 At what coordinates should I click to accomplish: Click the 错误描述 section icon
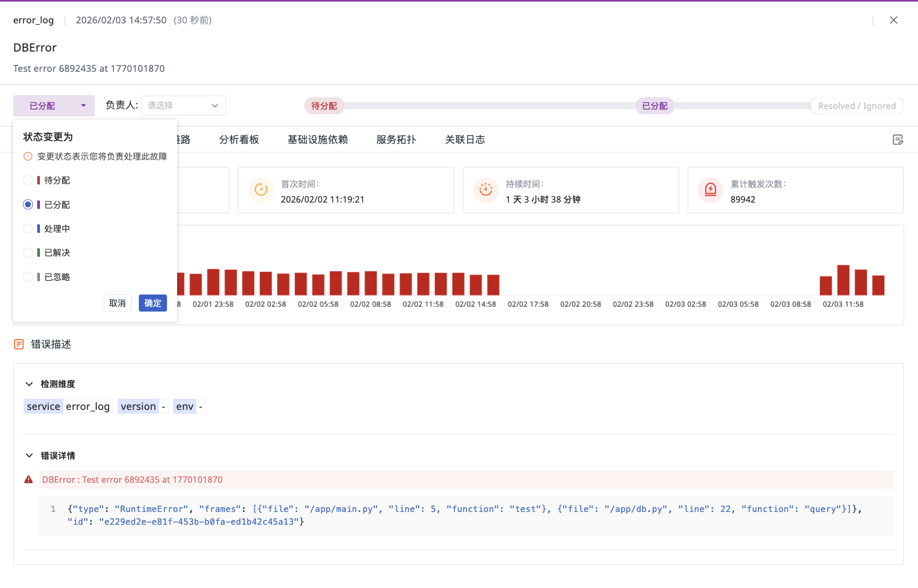pyautogui.click(x=19, y=345)
